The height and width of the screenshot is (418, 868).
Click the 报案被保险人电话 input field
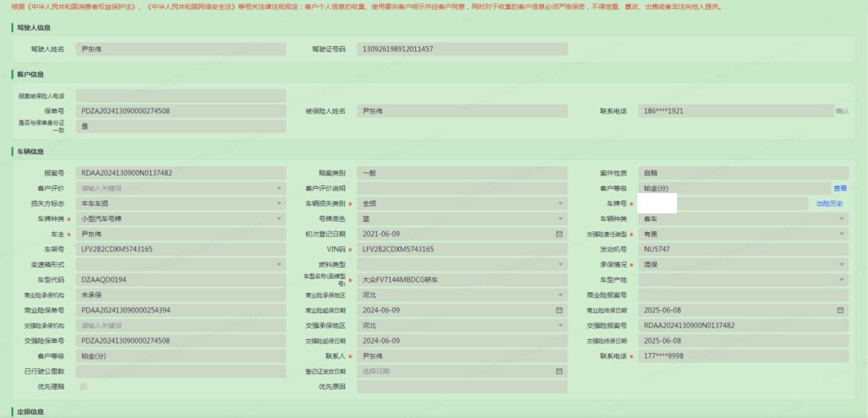coord(181,96)
